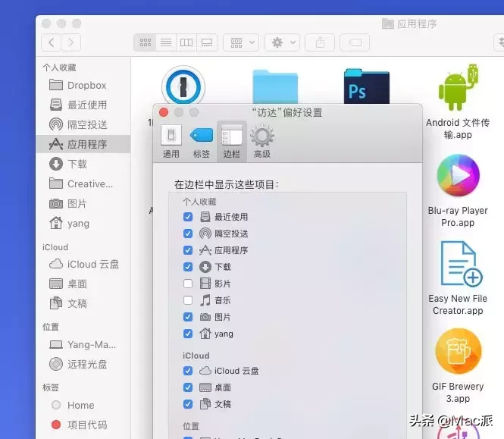Open iCloud 云盘 in the Finder sidebar
Viewport: 504px width, 439px height.
83,264
